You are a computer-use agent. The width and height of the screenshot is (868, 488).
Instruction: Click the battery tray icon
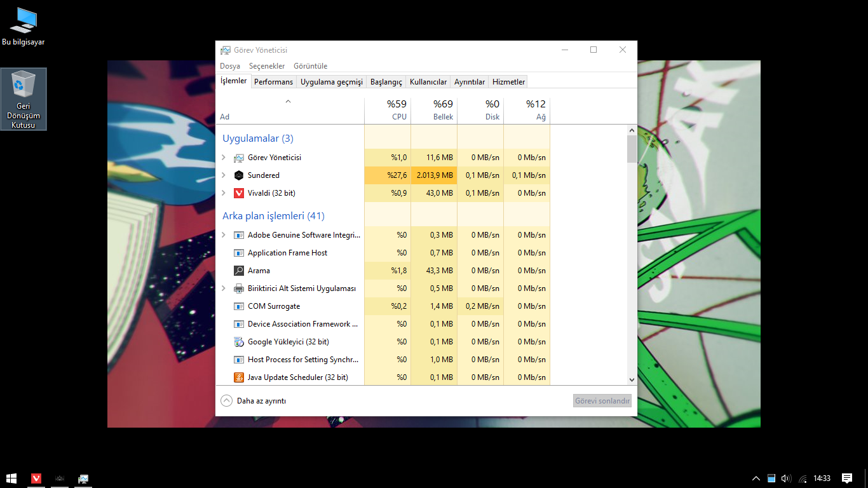click(771, 478)
